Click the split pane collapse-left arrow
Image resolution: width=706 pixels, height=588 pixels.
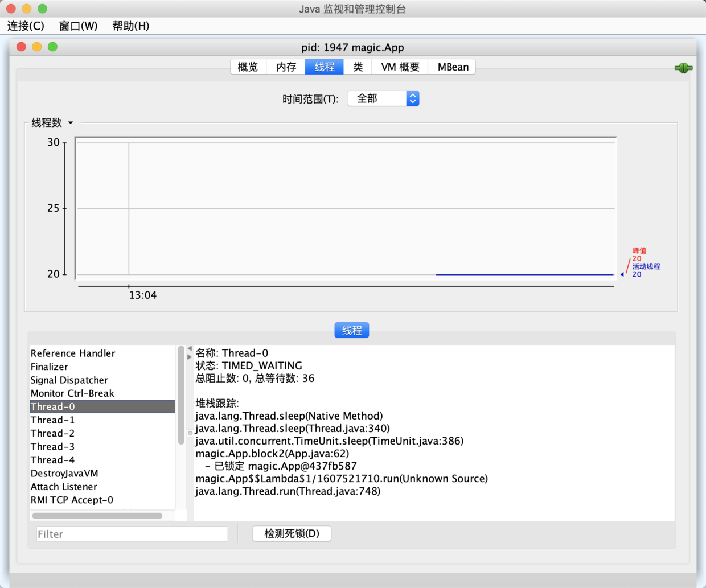190,348
